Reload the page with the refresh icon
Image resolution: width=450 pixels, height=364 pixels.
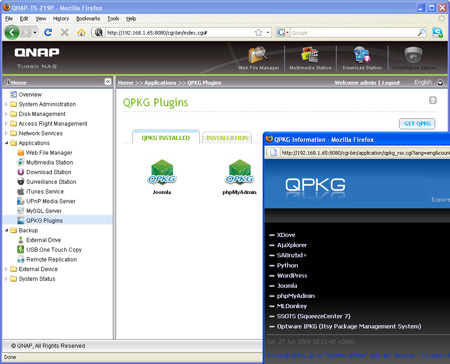click(48, 32)
